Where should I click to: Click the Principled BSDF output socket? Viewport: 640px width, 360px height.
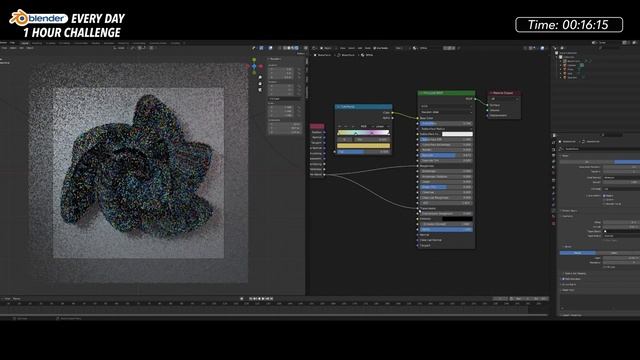point(475,99)
